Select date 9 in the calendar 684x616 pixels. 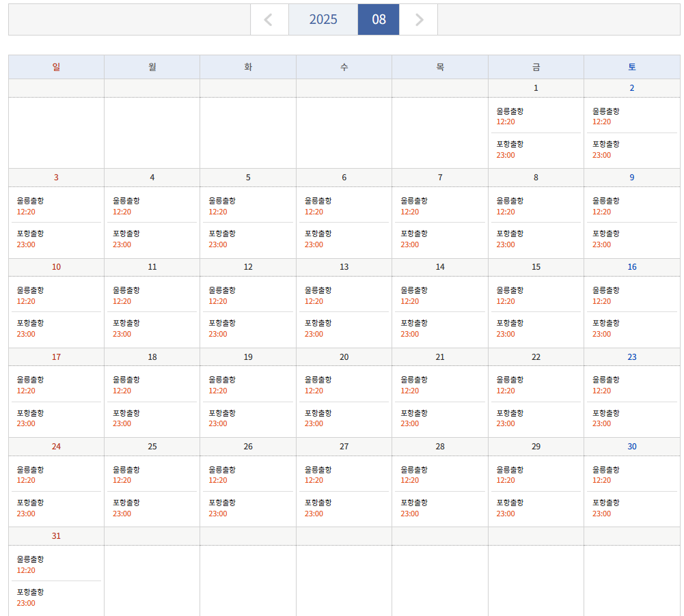click(x=632, y=178)
